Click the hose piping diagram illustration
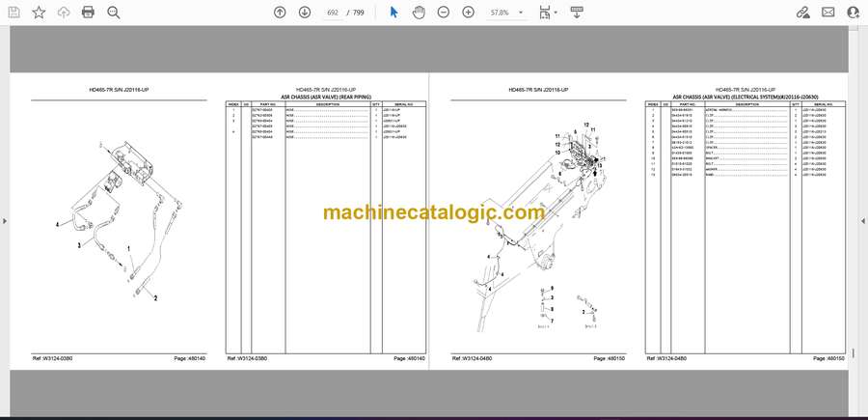The height and width of the screenshot is (420, 868). 119,222
